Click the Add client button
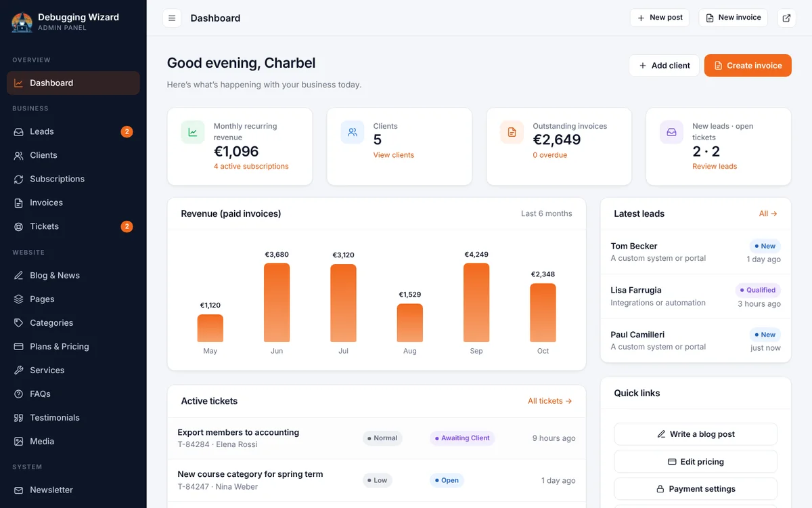 (664, 66)
